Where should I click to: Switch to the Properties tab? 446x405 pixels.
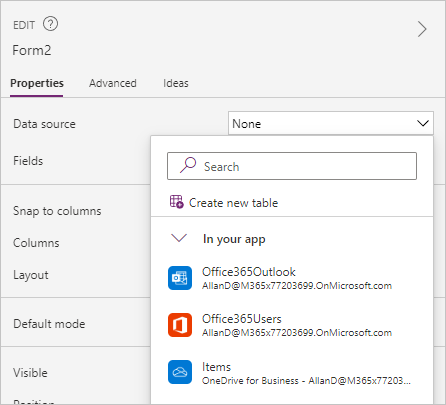37,83
